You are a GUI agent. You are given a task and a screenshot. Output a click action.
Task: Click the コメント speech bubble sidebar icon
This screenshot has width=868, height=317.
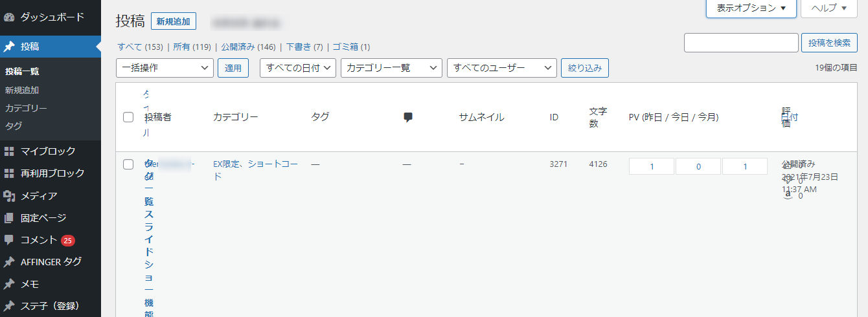pos(9,240)
